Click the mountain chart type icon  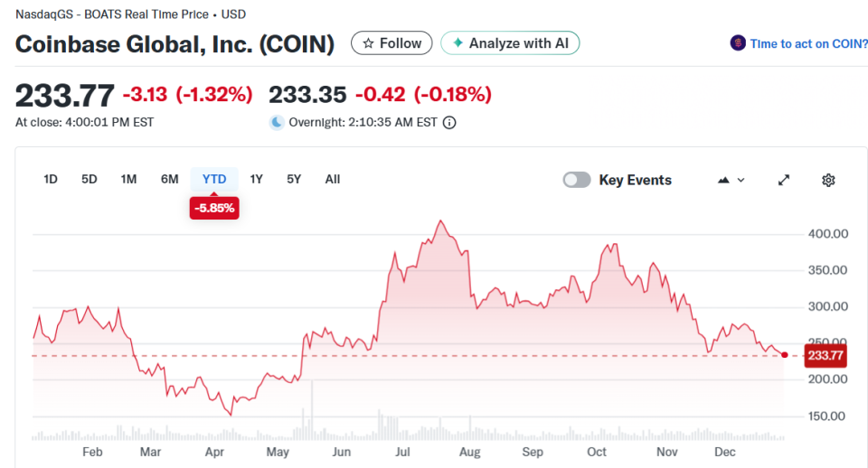[x=723, y=180]
